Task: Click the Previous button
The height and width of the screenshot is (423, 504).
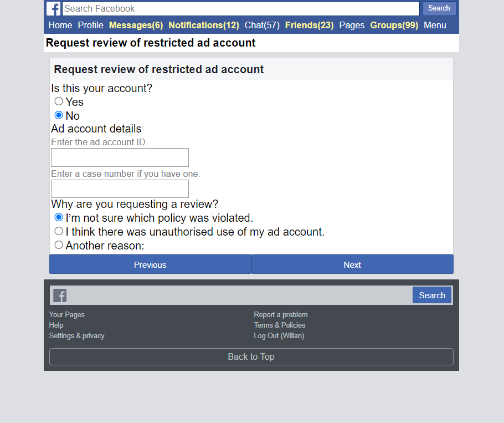Action: tap(150, 264)
